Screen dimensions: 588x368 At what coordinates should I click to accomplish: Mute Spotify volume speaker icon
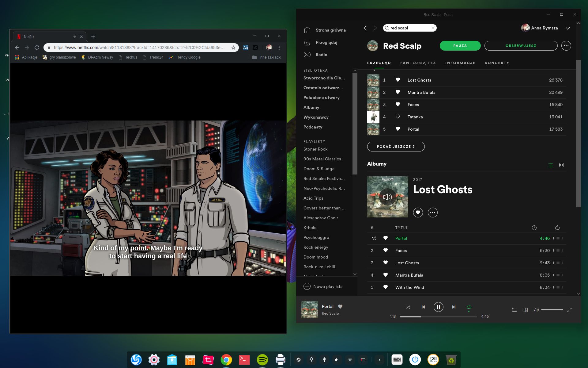click(x=536, y=310)
